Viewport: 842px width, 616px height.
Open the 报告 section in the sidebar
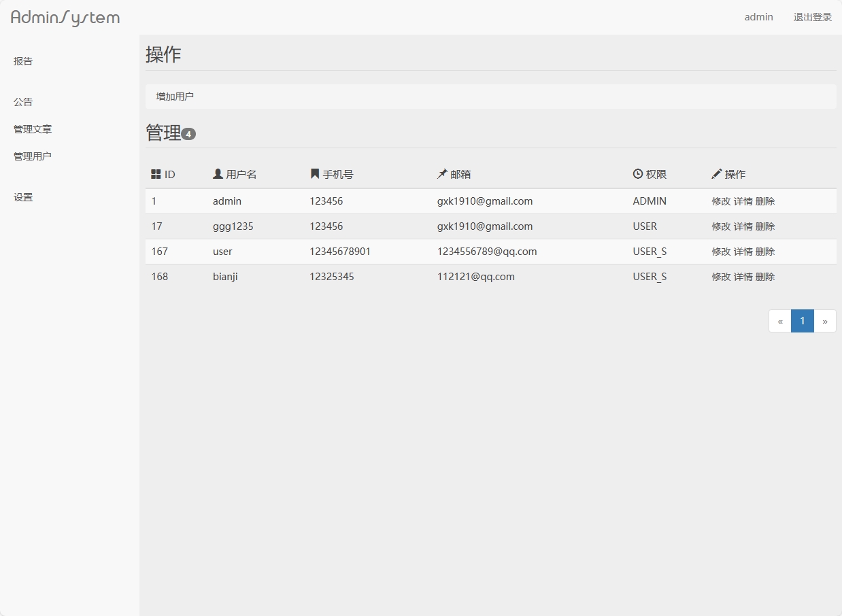pyautogui.click(x=22, y=61)
